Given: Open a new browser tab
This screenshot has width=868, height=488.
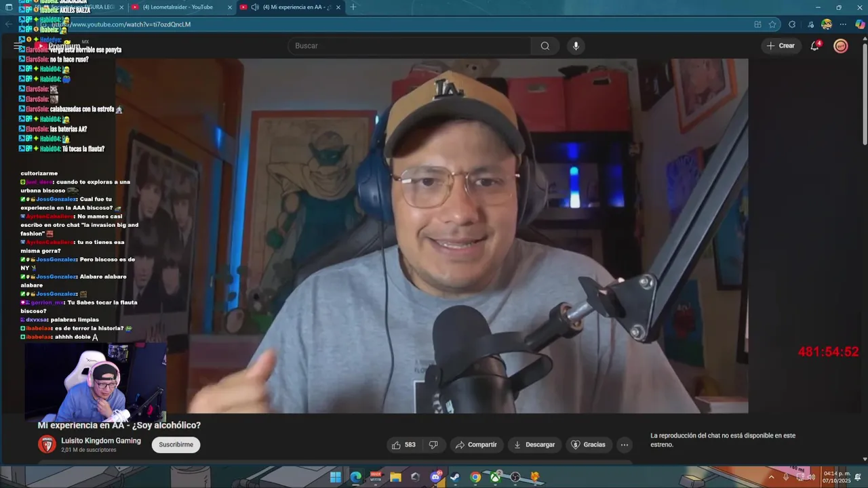Looking at the screenshot, I should (x=353, y=7).
